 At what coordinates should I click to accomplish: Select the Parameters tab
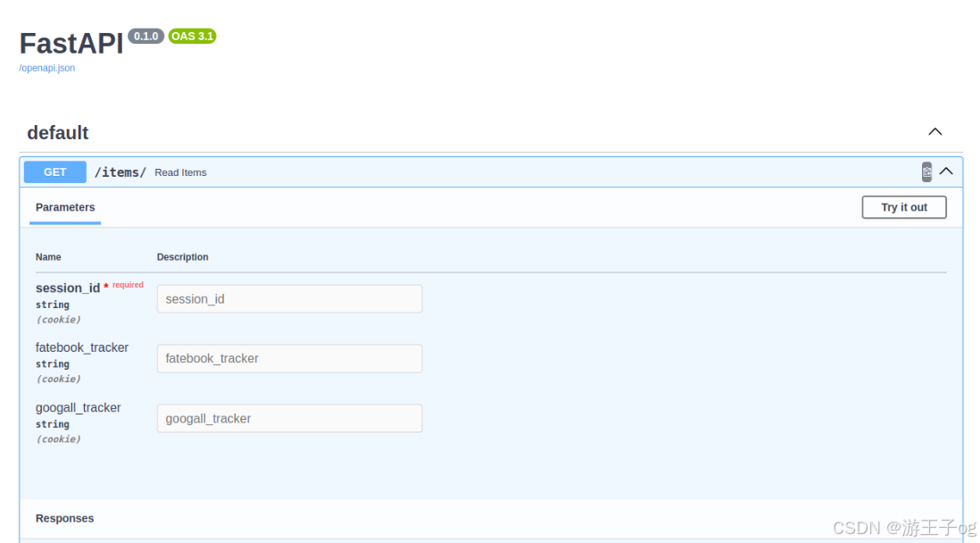point(64,206)
